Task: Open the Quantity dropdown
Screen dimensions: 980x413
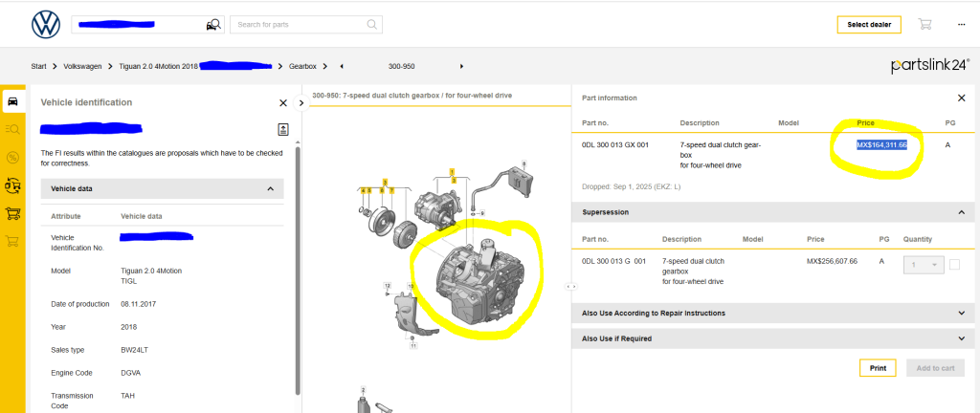Action: pos(924,265)
